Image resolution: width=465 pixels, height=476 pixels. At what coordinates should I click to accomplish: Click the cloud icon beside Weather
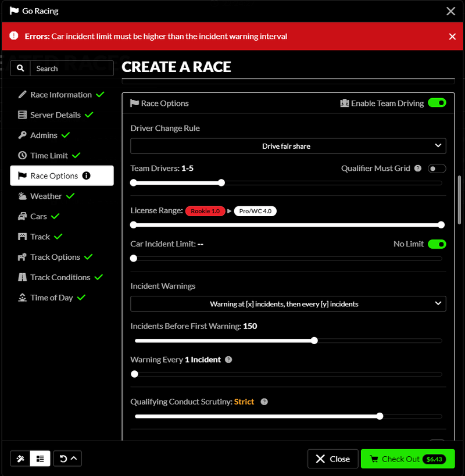point(22,196)
